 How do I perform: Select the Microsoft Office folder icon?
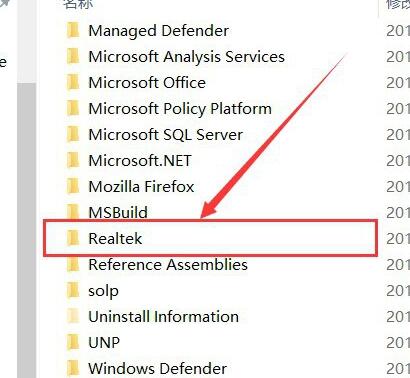coord(73,82)
